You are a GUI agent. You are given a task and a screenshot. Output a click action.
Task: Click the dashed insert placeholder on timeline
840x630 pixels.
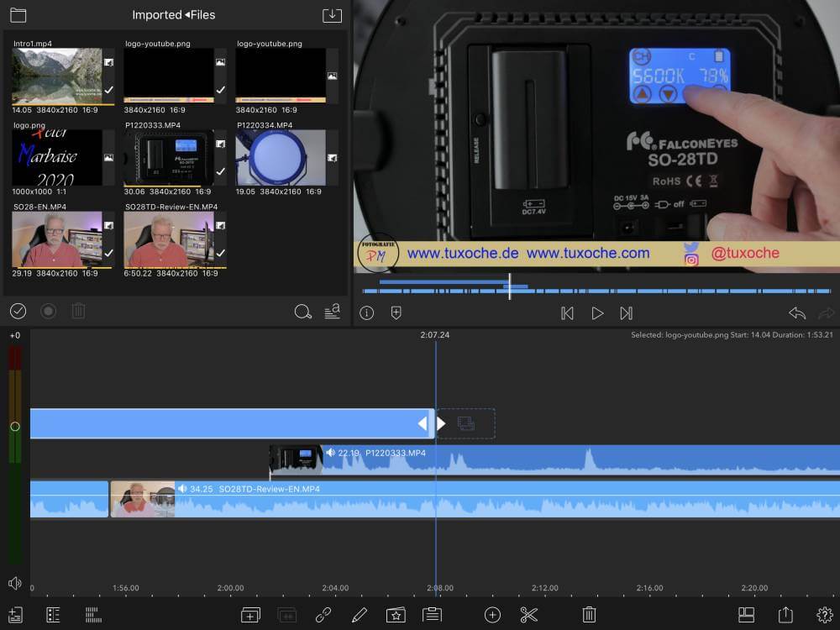click(466, 423)
